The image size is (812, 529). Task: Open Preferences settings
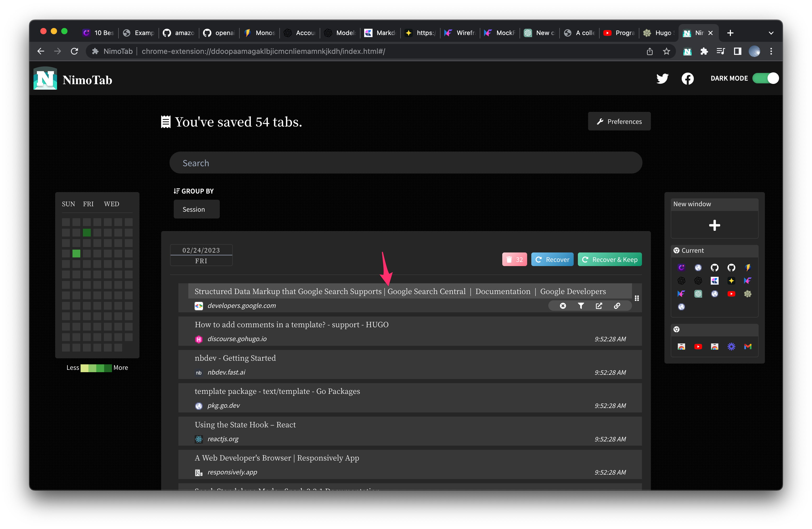(619, 121)
